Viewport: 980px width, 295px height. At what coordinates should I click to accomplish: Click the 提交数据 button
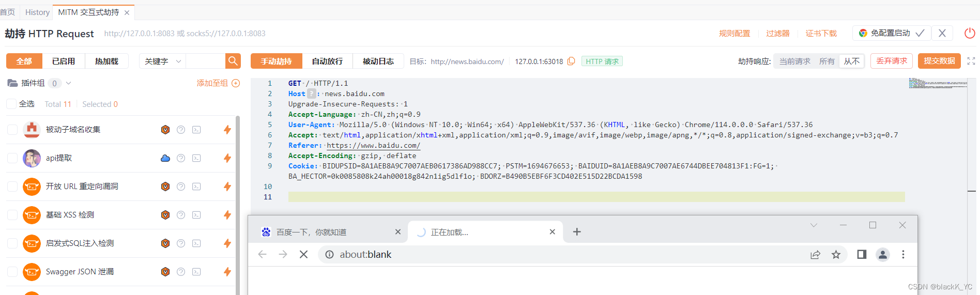pyautogui.click(x=939, y=61)
